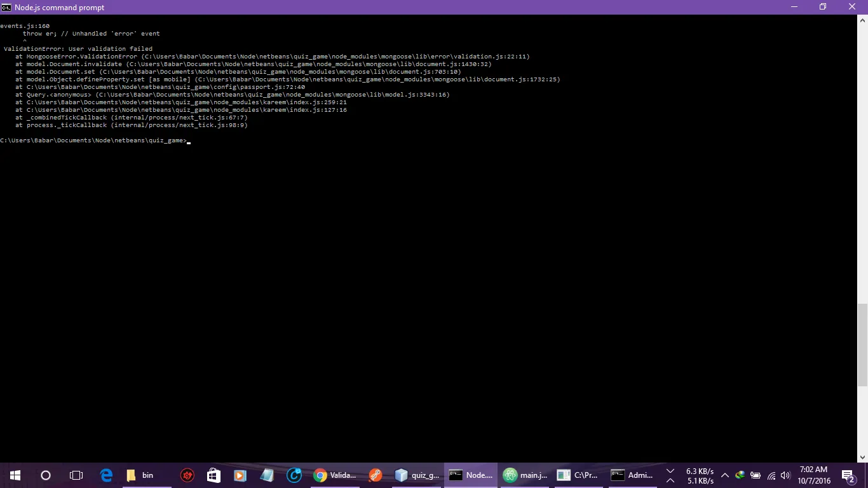Image resolution: width=868 pixels, height=488 pixels.
Task: Open the Windows Store from the taskbar
Action: tap(214, 475)
